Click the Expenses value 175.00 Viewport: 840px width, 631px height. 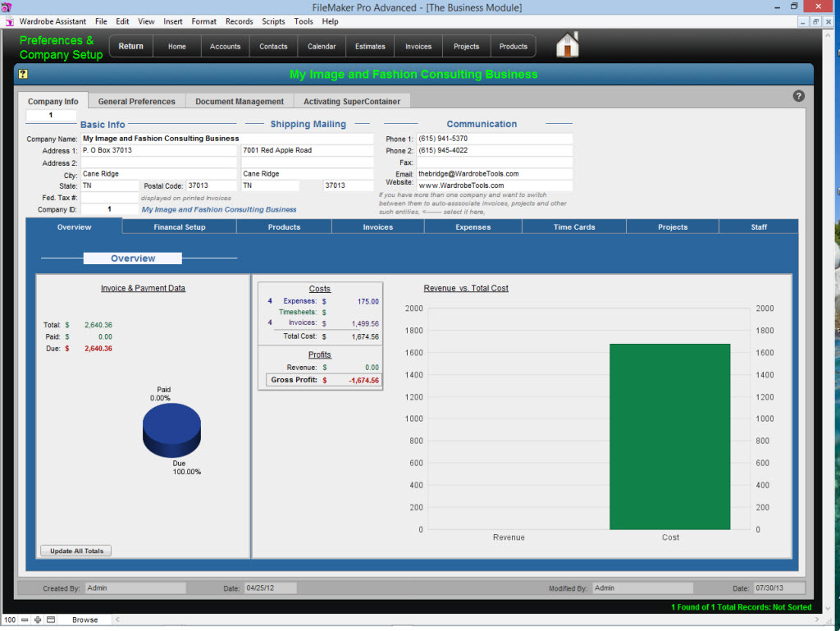coord(367,302)
